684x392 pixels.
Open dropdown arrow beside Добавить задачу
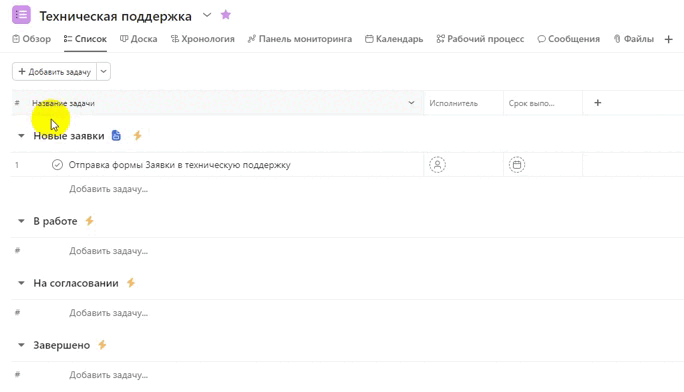(103, 72)
